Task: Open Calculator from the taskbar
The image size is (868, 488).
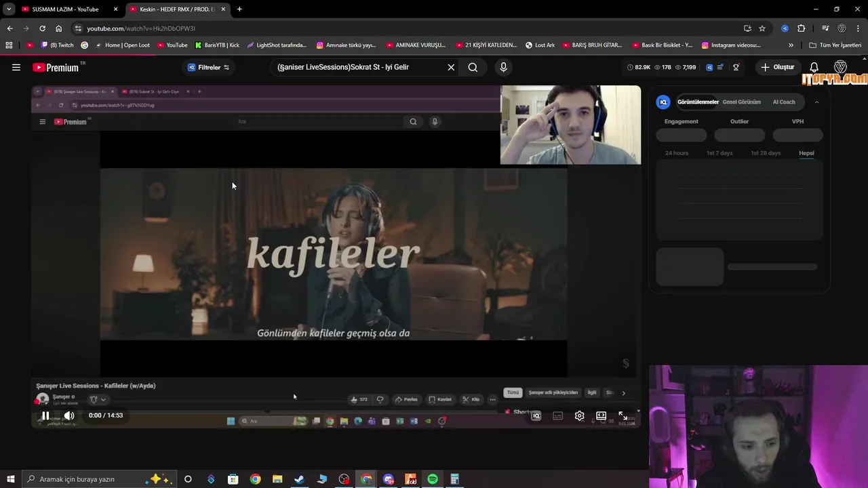Action: click(455, 479)
